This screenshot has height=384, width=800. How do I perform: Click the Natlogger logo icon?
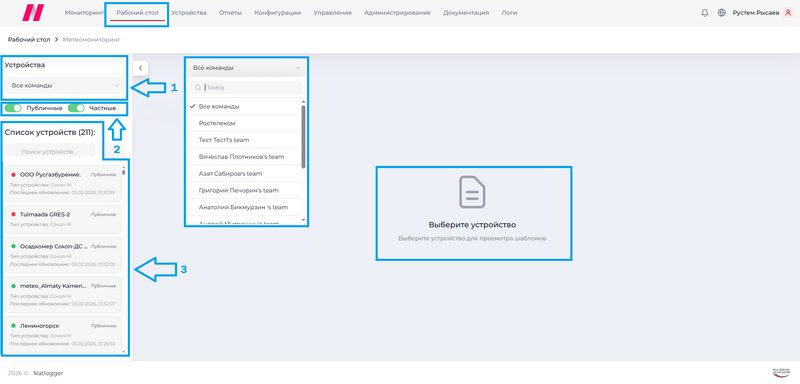click(33, 13)
